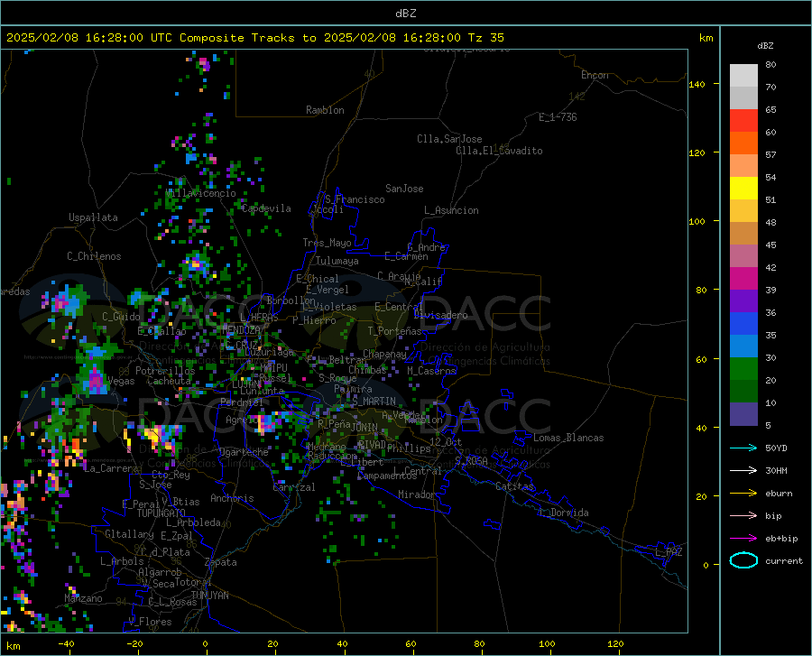Click the dark blue 36 dBZ swatch

[x=743, y=324]
